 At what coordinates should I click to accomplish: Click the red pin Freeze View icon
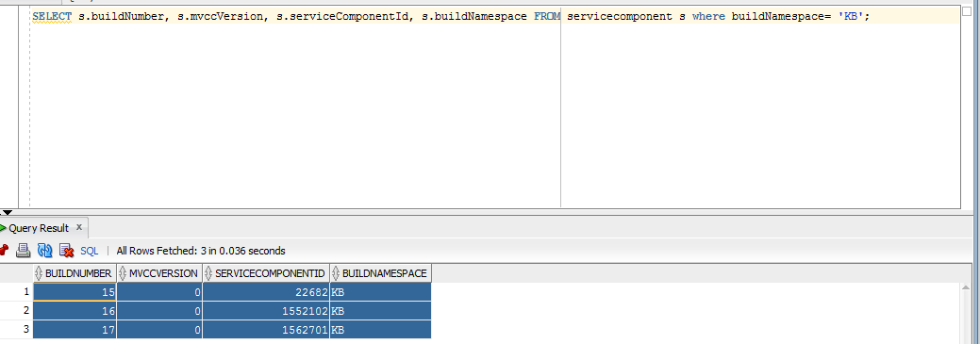point(3,251)
